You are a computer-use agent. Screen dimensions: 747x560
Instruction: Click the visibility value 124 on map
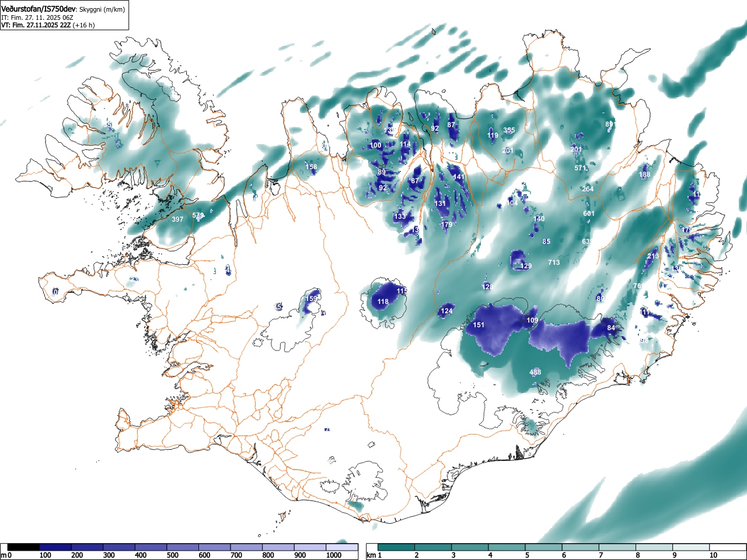pos(446,311)
